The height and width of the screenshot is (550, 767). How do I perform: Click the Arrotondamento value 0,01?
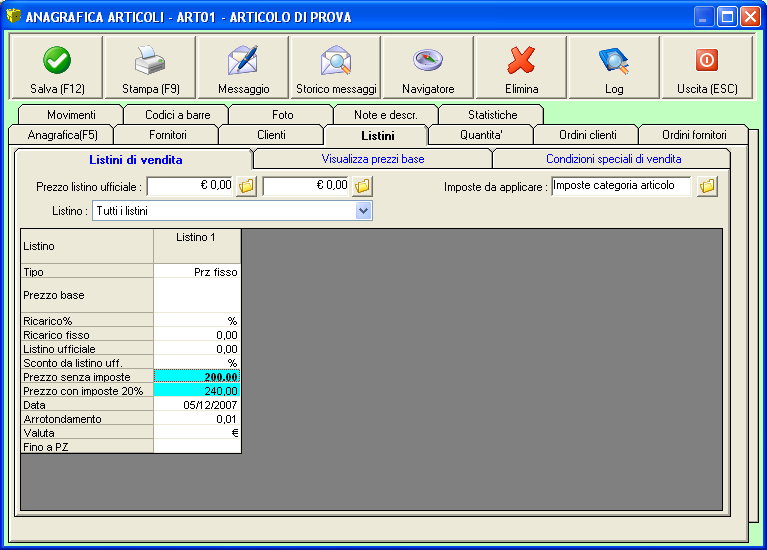[197, 419]
